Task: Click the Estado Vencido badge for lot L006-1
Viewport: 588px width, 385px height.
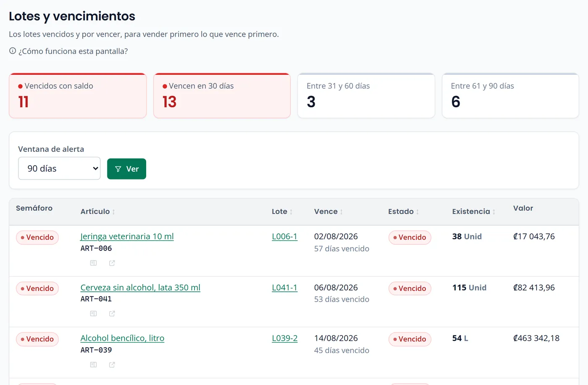Action: (410, 237)
